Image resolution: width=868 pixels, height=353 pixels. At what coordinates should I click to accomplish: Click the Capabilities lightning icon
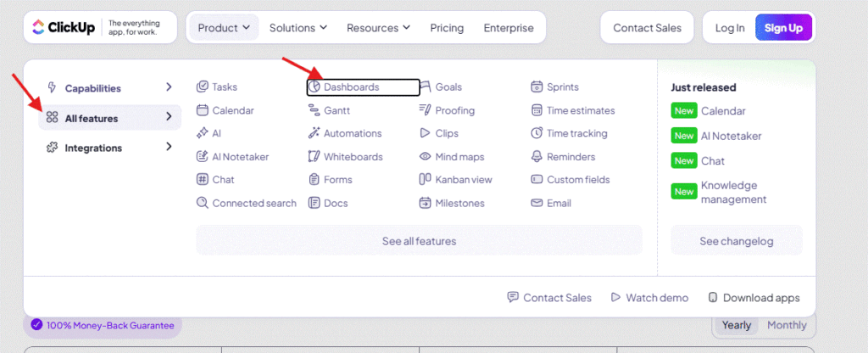coord(52,87)
